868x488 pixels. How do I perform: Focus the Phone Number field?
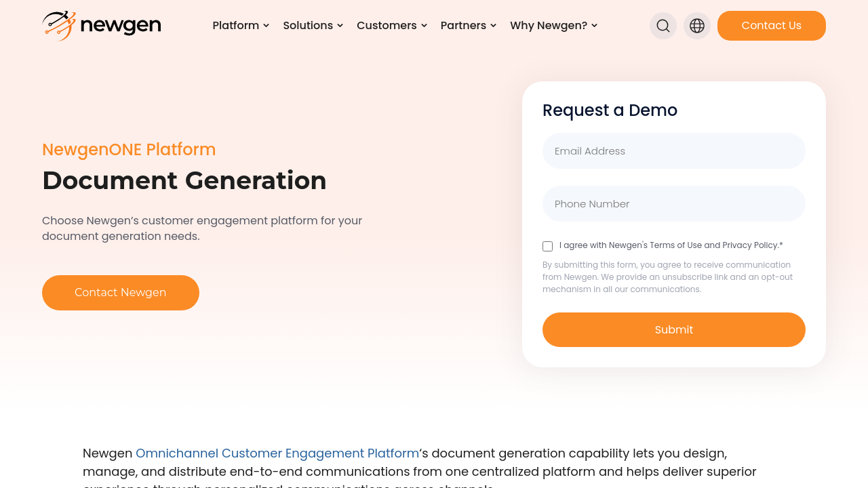[x=673, y=204]
